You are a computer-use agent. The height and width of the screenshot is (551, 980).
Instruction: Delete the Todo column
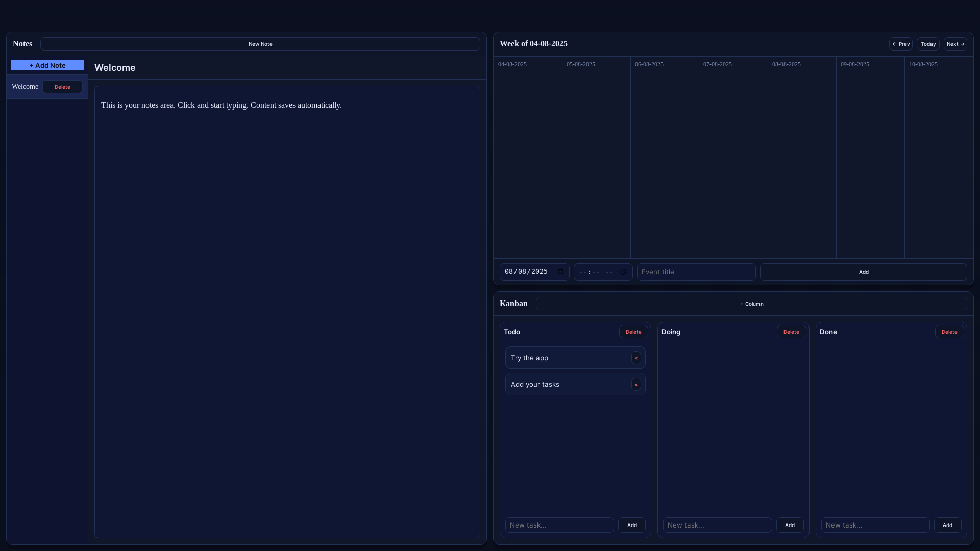(x=633, y=332)
